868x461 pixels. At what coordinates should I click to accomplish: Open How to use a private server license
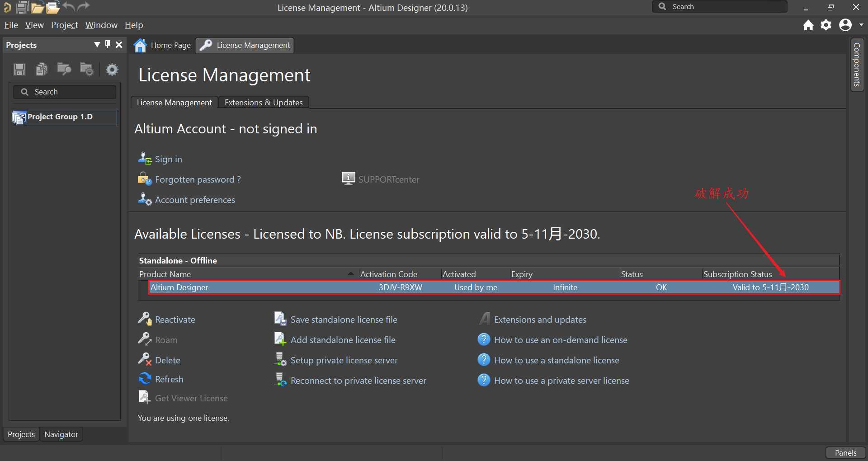click(561, 381)
